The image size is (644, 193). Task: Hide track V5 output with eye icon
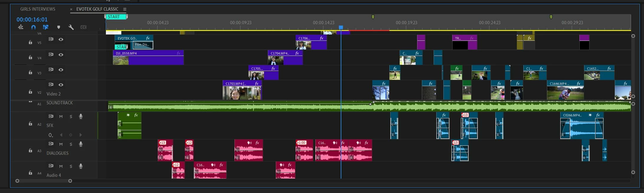[x=61, y=39]
